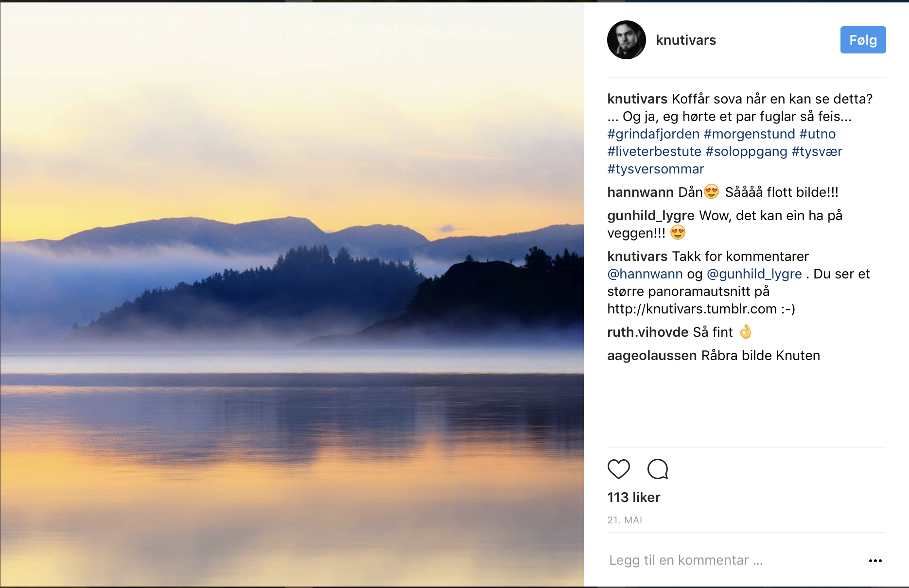Click the comment speech bubble icon
The width and height of the screenshot is (909, 588).
pos(658,469)
